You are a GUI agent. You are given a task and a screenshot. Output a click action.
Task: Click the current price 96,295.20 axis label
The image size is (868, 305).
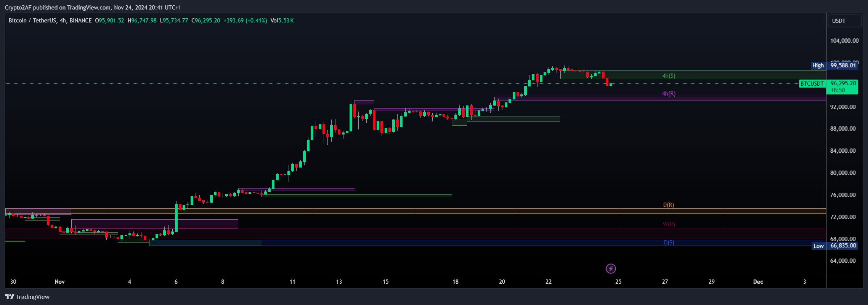pos(843,83)
